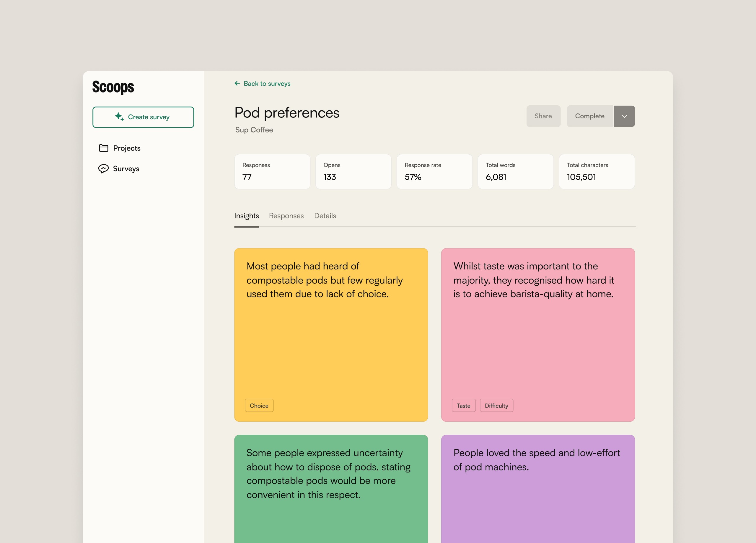Click the back arrow icon
Screen dimensions: 756x543
[237, 83]
